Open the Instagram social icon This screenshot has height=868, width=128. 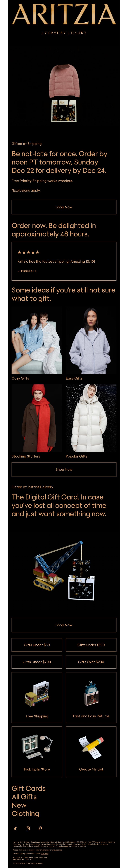[28, 828]
